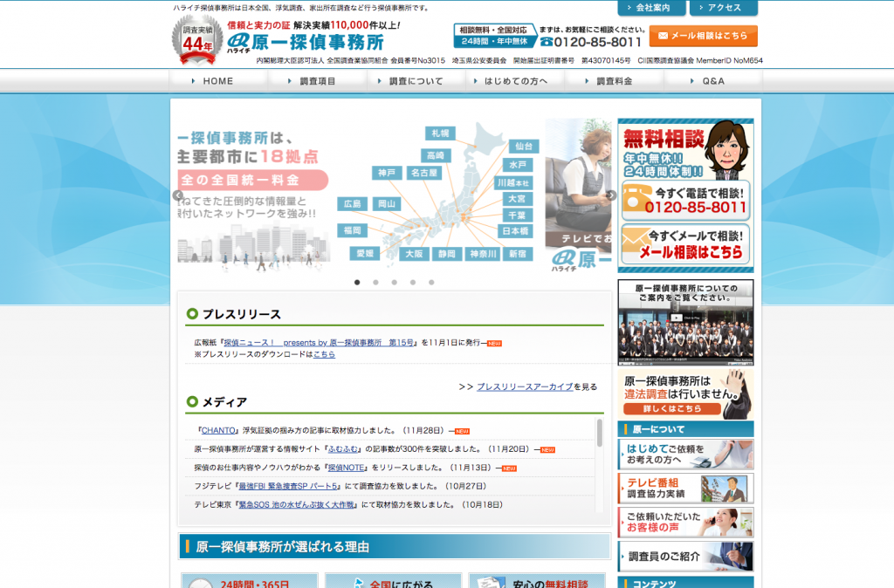Open the 探偵ニュース 第15号 link
894x588 pixels.
click(x=319, y=343)
